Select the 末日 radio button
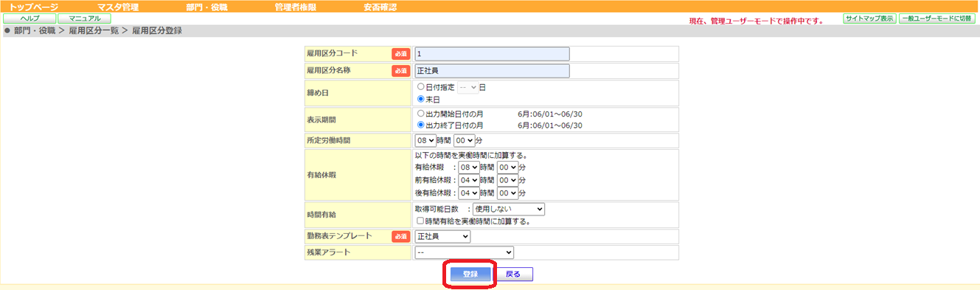The width and height of the screenshot is (980, 290). point(420,99)
